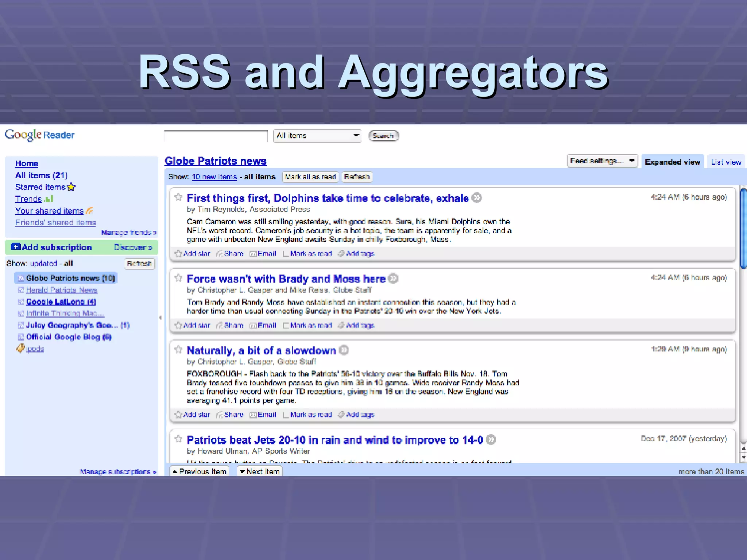Open Friends' shared items
Image resolution: width=747 pixels, height=560 pixels.
[x=55, y=222]
